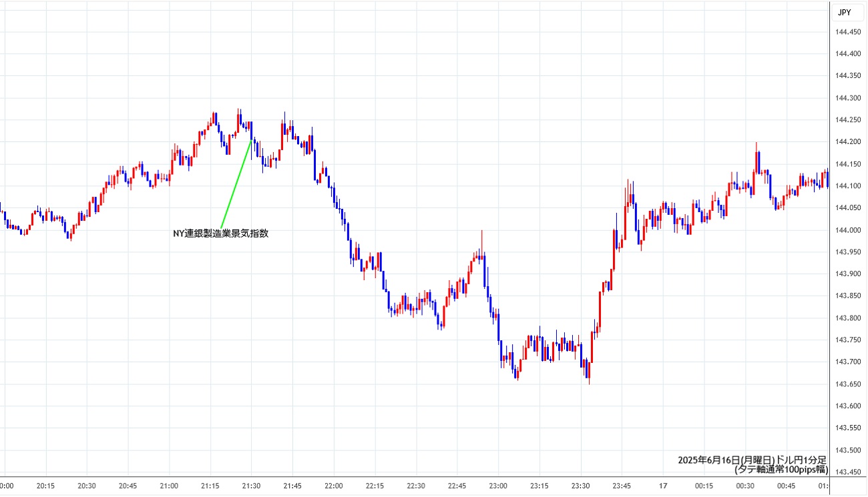Click the 23:30 time axis label
The image size is (868, 497).
[580, 486]
